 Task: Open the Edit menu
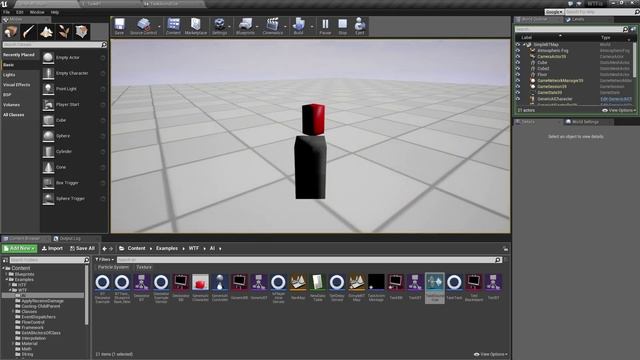click(x=20, y=12)
